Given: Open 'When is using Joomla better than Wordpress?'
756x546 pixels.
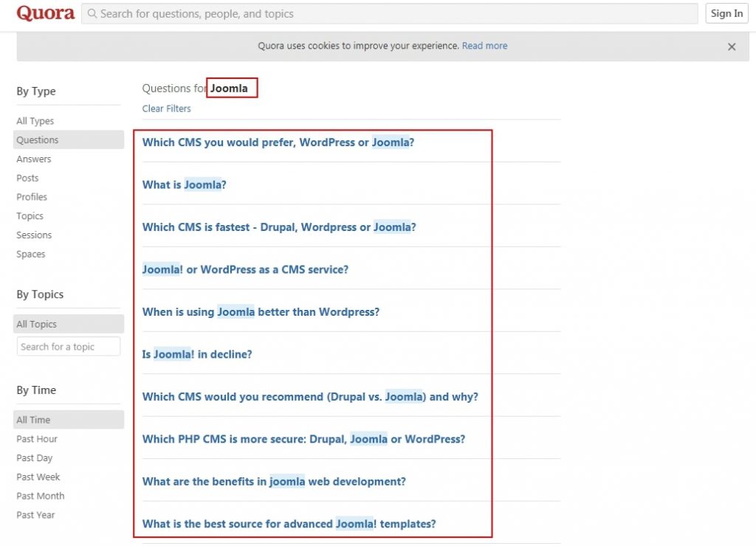Looking at the screenshot, I should 261,312.
